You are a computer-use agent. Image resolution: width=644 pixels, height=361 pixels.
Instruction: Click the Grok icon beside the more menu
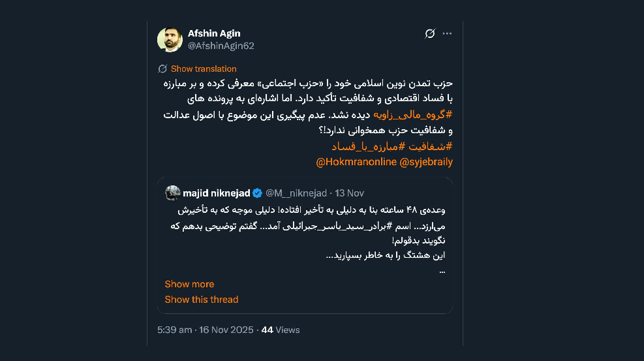(429, 34)
